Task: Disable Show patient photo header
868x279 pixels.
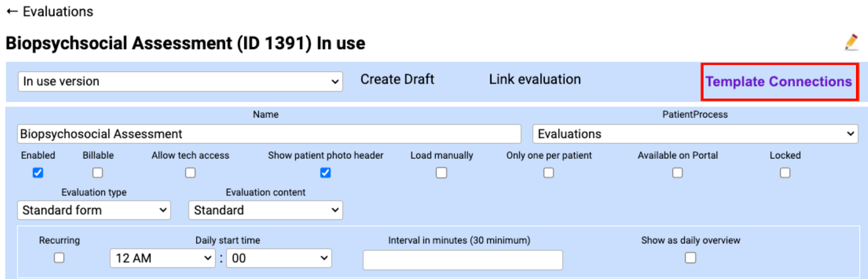Action: (325, 173)
